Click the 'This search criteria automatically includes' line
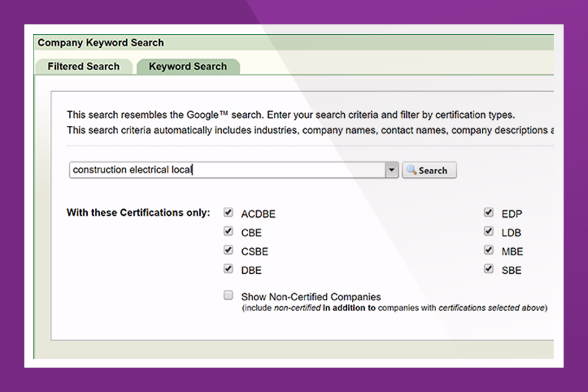The height and width of the screenshot is (392, 588). (x=310, y=130)
